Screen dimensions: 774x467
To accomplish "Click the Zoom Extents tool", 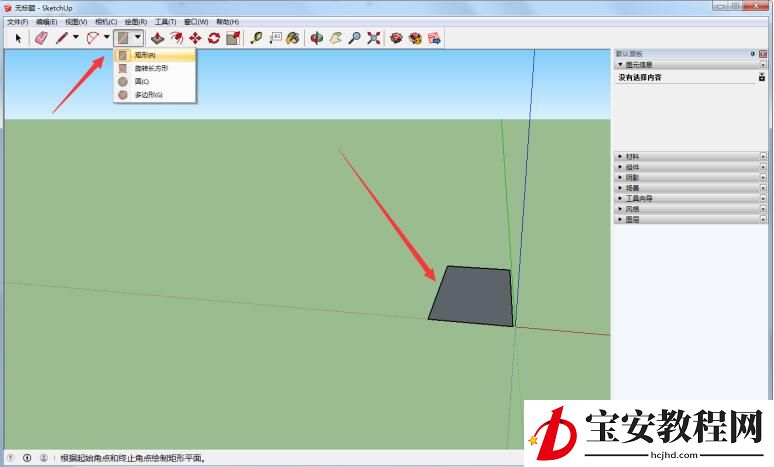I will [x=374, y=38].
